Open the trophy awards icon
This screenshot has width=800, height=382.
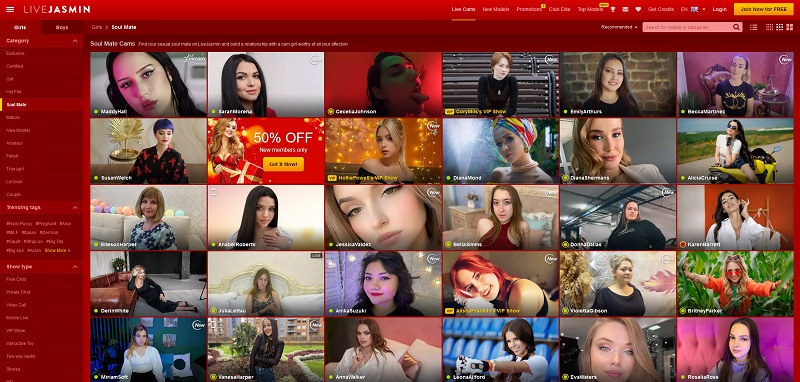coord(613,9)
